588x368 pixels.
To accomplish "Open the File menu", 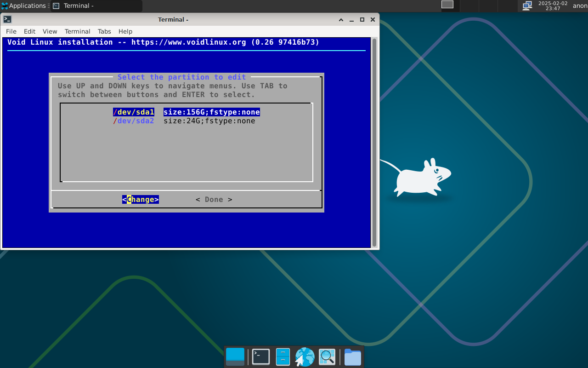I will pos(11,31).
